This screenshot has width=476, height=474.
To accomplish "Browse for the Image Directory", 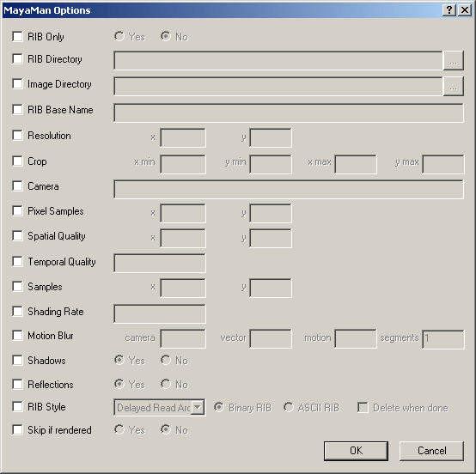I will pyautogui.click(x=454, y=86).
